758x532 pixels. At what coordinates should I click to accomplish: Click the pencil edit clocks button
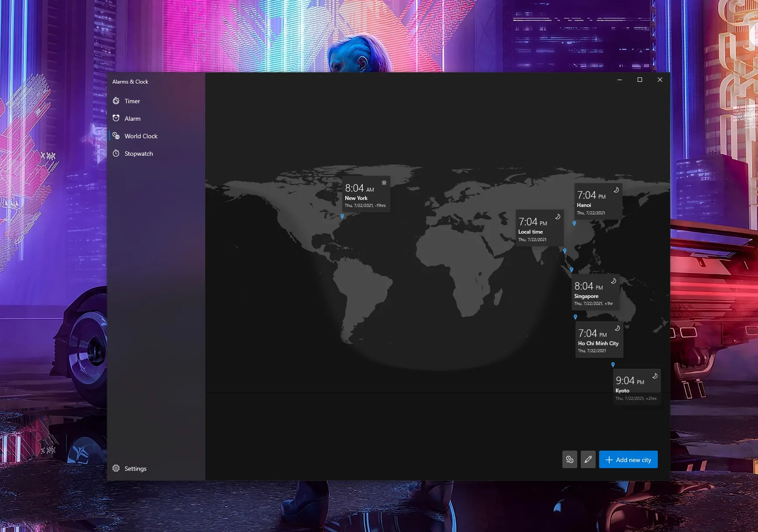[588, 459]
